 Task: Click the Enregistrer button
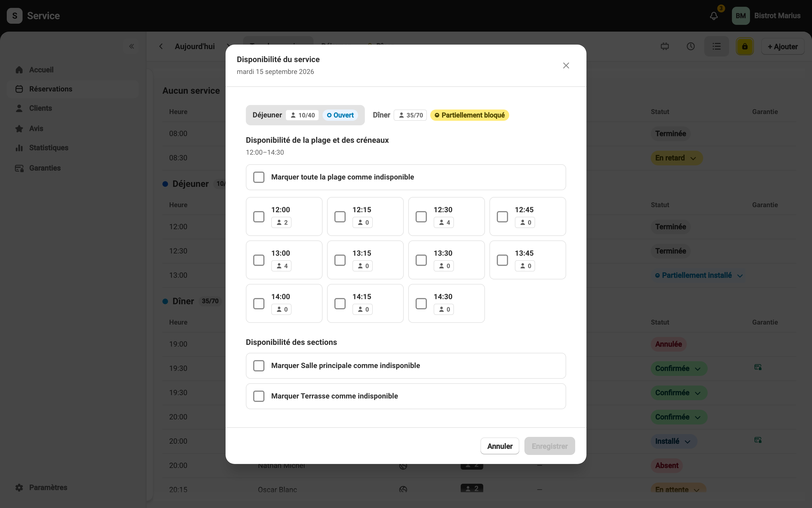point(550,446)
